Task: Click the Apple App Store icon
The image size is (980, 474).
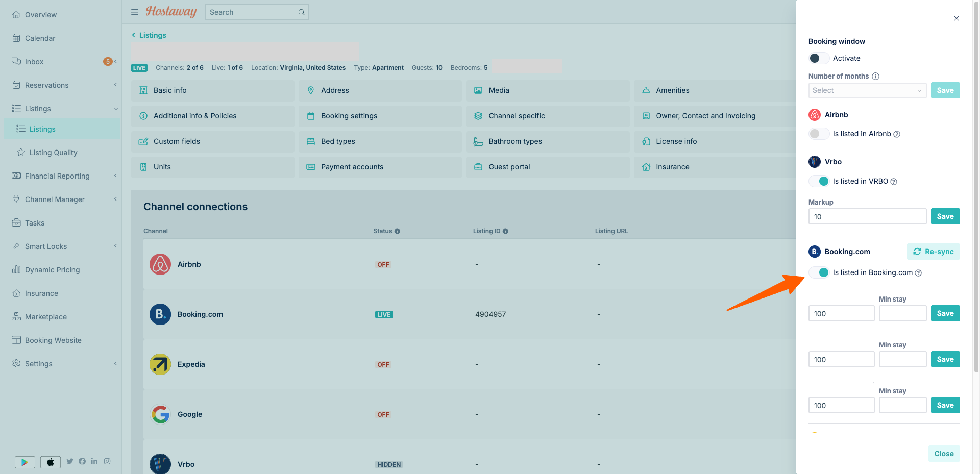Action: [x=51, y=462]
